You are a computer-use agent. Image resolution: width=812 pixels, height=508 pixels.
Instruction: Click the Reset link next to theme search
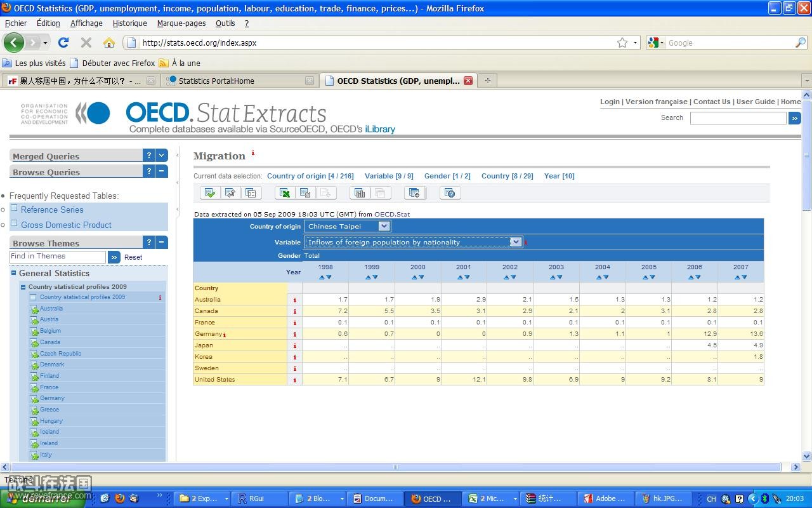[133, 257]
